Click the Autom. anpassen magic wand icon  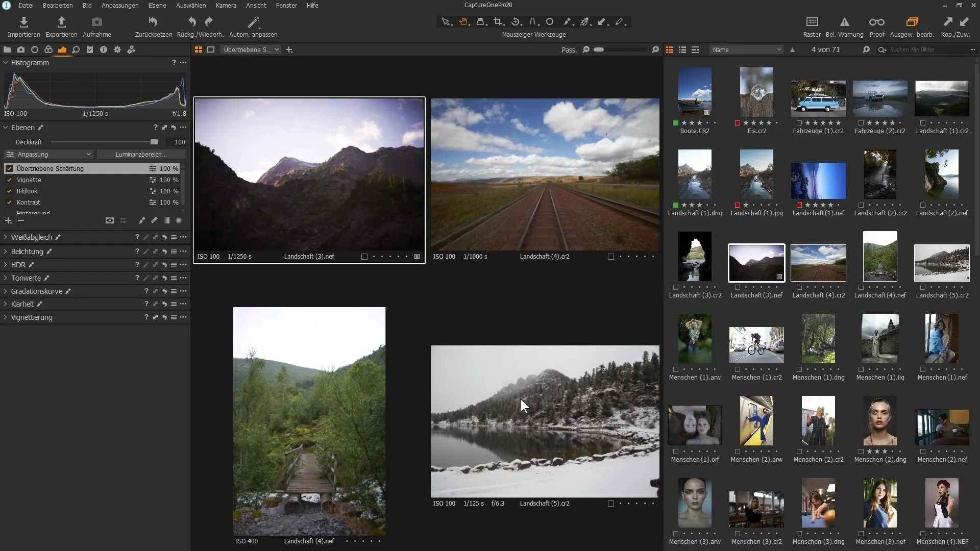[253, 22]
